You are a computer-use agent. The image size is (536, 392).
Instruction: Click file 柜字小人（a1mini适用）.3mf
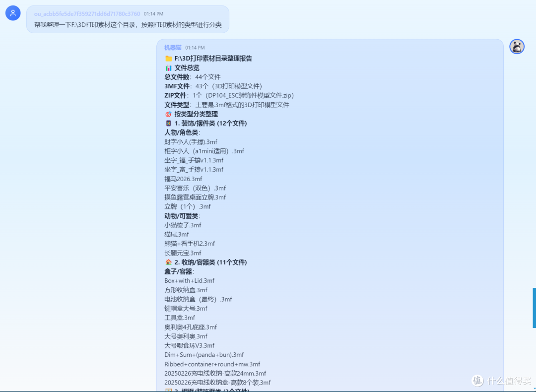(x=204, y=151)
